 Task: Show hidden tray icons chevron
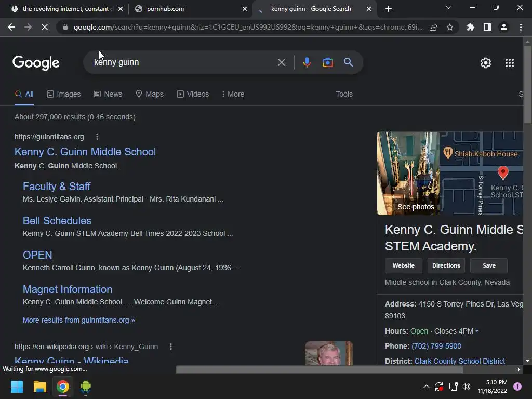point(427,387)
